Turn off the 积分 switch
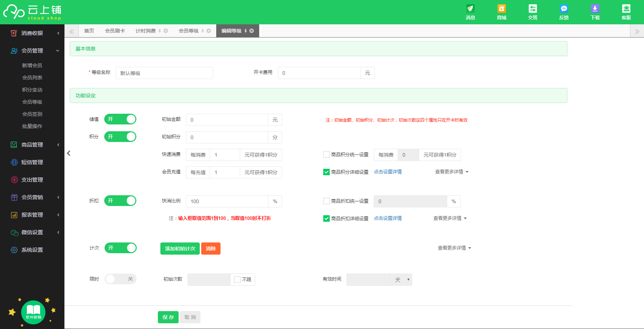644x329 pixels. click(120, 137)
